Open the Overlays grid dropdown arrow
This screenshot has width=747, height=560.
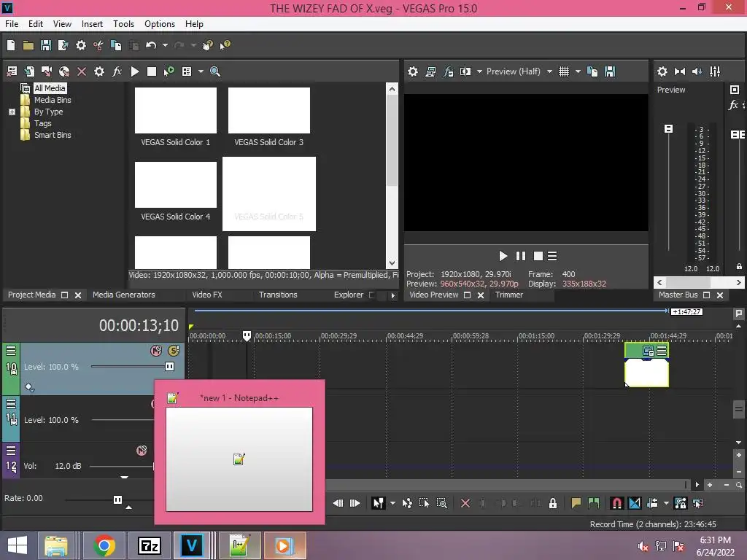(x=578, y=71)
